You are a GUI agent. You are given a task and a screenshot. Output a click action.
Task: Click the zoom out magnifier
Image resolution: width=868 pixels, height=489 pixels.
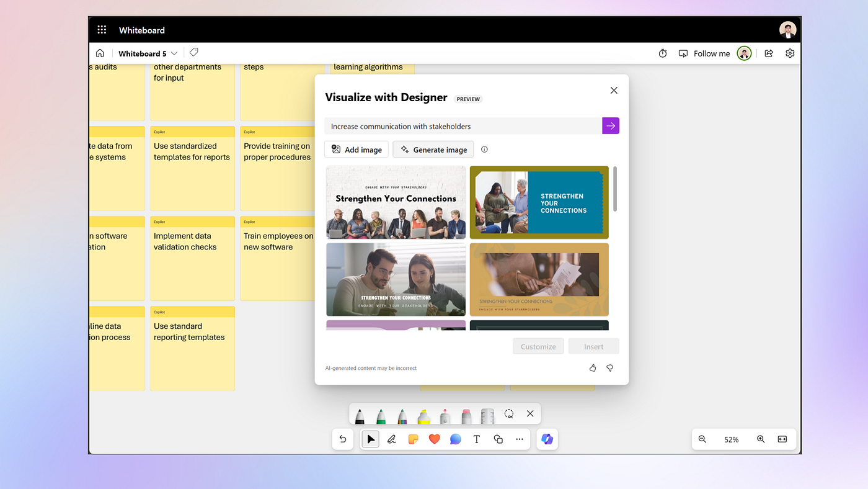[702, 439]
